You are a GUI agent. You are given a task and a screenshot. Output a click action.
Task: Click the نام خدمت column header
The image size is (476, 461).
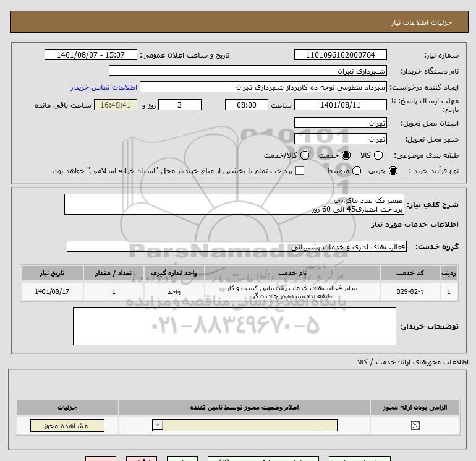pos(292,273)
